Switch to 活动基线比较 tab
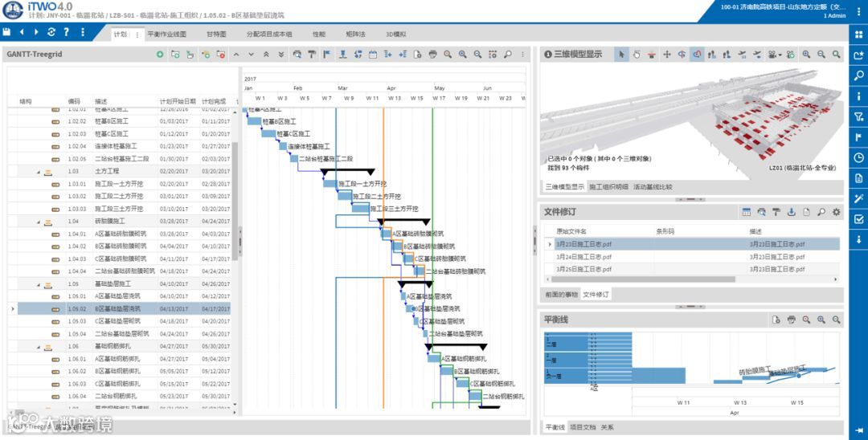 click(653, 187)
